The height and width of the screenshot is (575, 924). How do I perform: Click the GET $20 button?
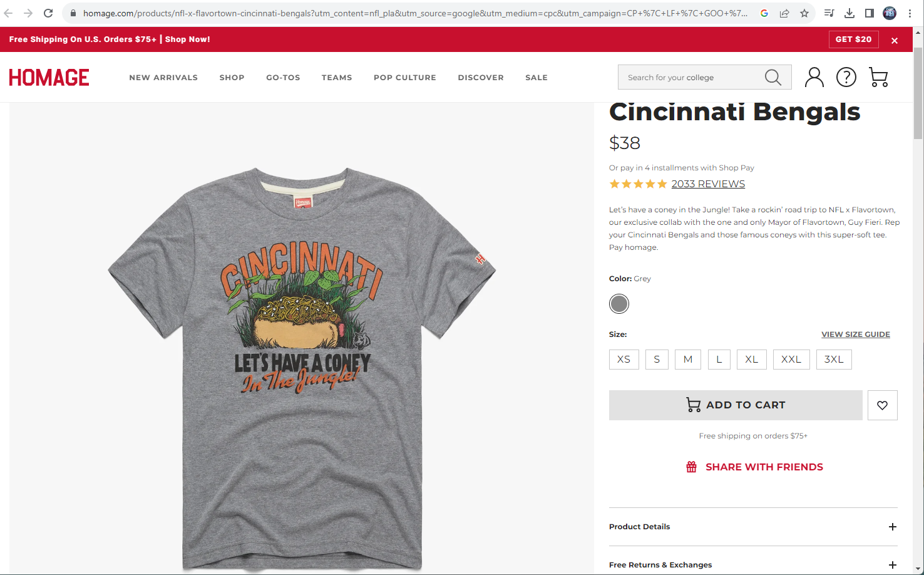[x=854, y=39]
